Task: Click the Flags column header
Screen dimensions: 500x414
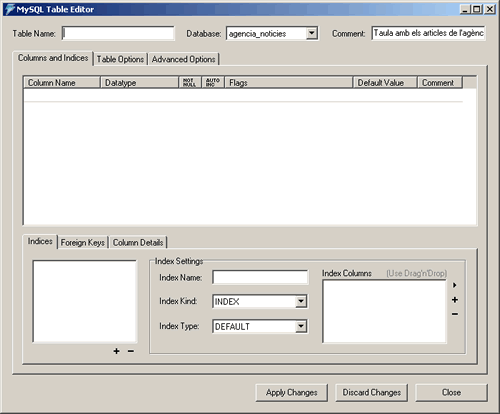Action: [289, 82]
